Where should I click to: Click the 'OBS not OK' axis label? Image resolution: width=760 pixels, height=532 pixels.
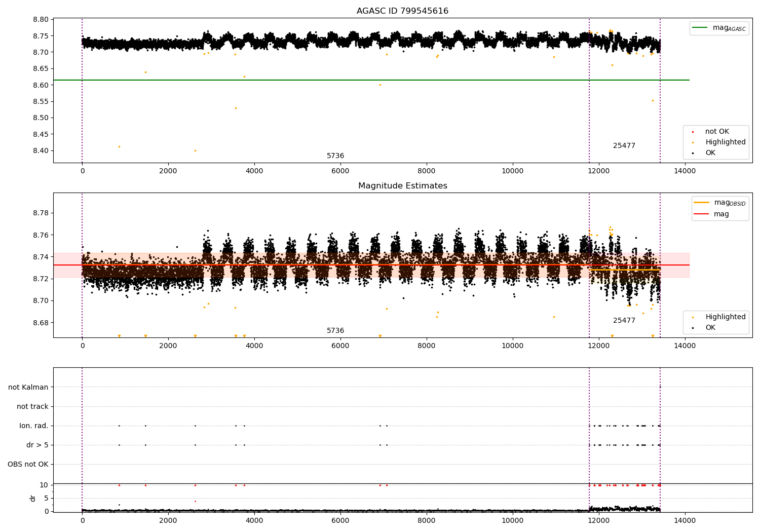click(x=28, y=465)
